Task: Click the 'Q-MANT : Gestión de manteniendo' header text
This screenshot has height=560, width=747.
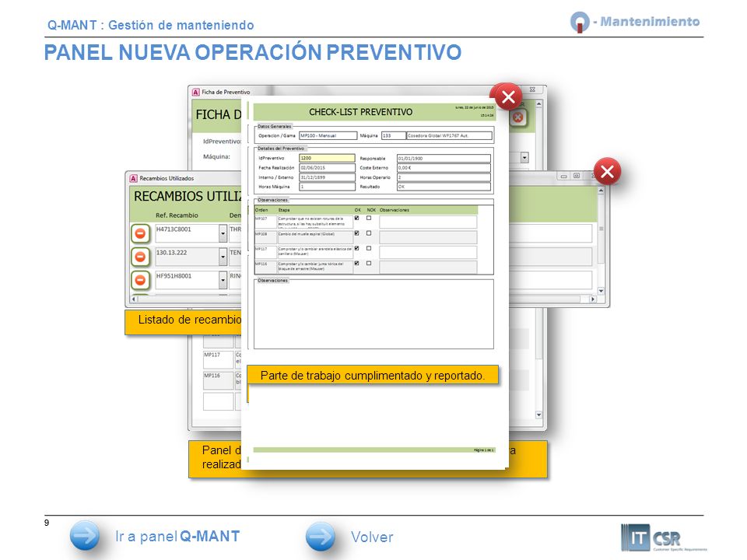Action: [x=150, y=25]
